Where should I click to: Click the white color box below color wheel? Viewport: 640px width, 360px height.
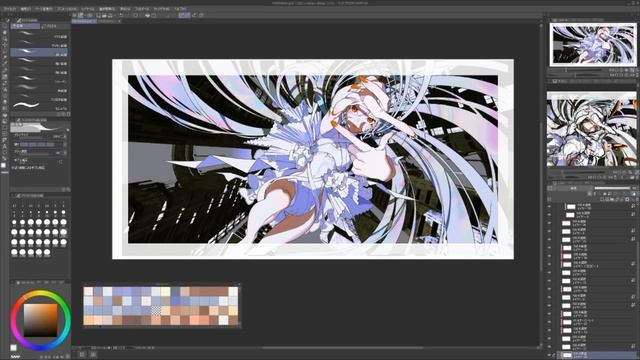[x=13, y=348]
